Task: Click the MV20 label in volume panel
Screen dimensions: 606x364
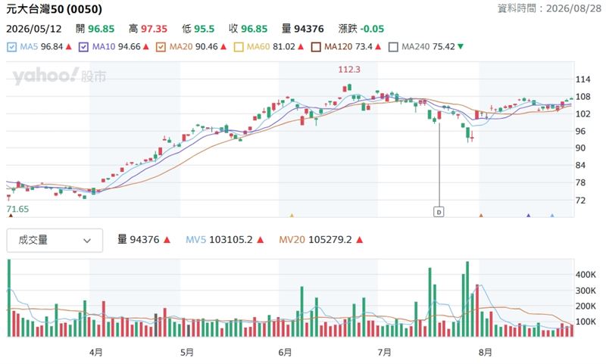Action: click(292, 240)
